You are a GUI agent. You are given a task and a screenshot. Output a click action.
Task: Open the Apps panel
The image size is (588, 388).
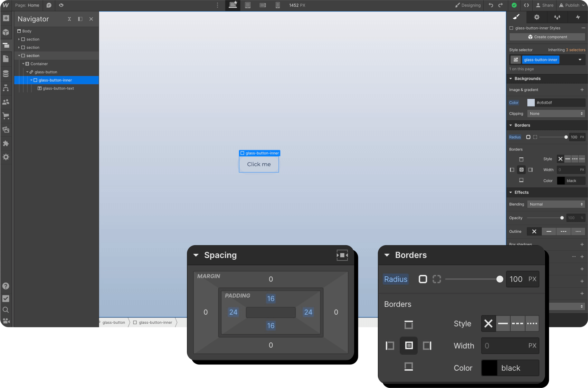[x=6, y=144]
